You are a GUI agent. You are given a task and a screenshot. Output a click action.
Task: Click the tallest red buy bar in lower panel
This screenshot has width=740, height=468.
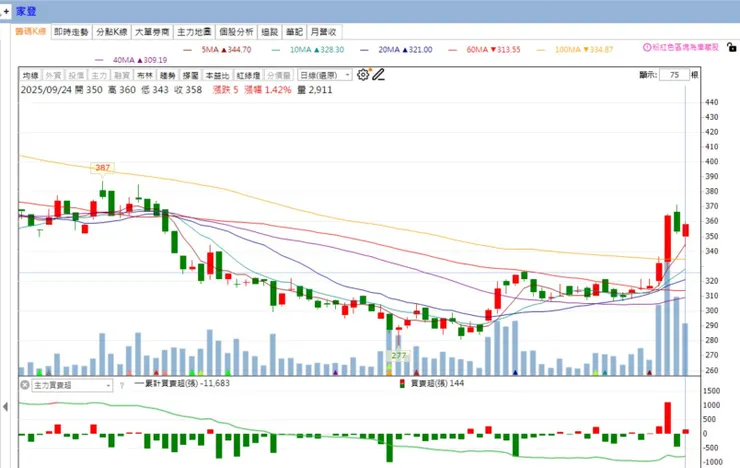pyautogui.click(x=667, y=418)
